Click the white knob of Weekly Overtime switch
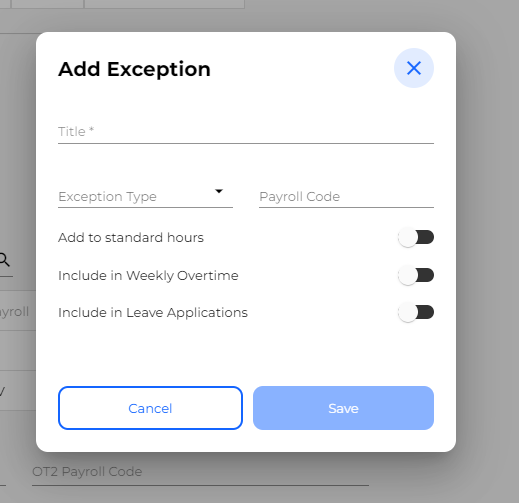Image resolution: width=519 pixels, height=503 pixels. pyautogui.click(x=407, y=275)
